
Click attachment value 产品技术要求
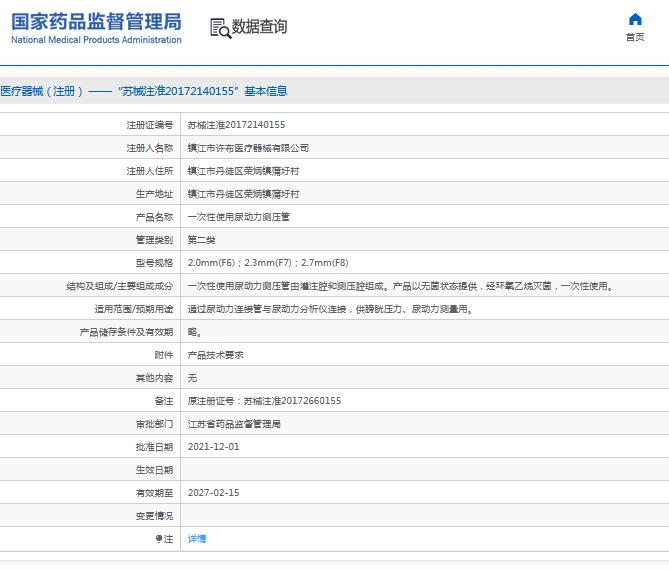click(215, 355)
